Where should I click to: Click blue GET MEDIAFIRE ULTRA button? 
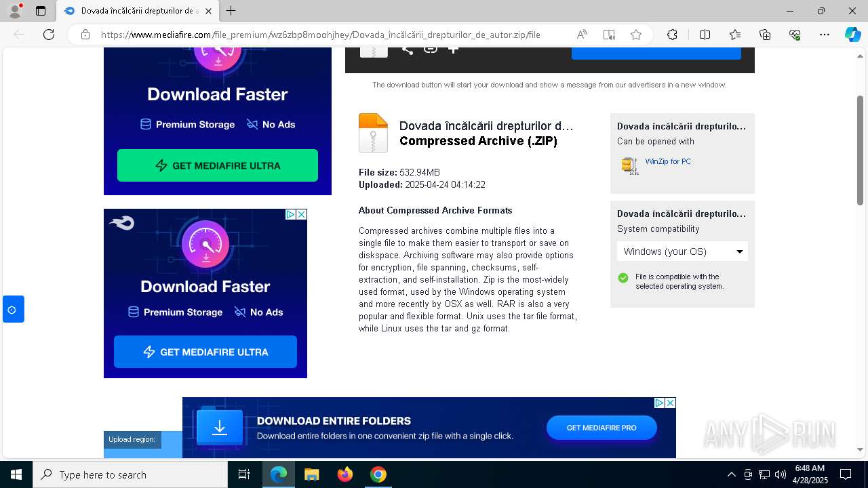point(205,352)
